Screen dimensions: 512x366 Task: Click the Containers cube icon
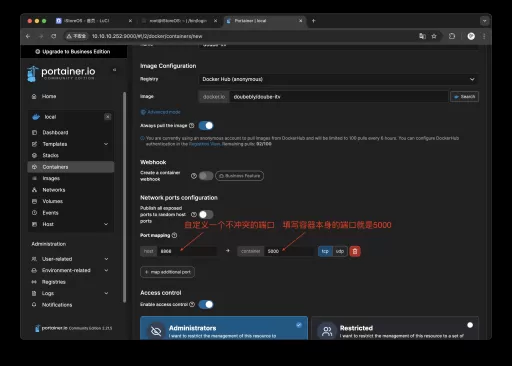coord(34,167)
